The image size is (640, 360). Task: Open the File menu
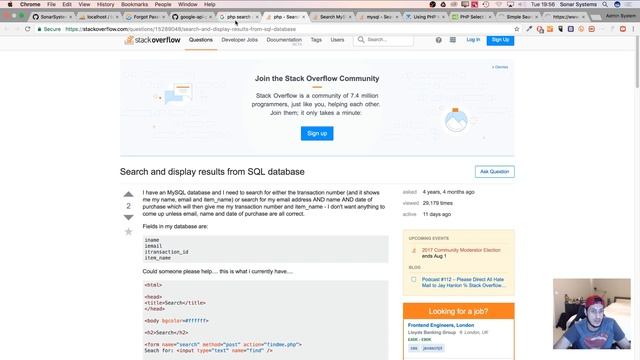pos(51,4)
